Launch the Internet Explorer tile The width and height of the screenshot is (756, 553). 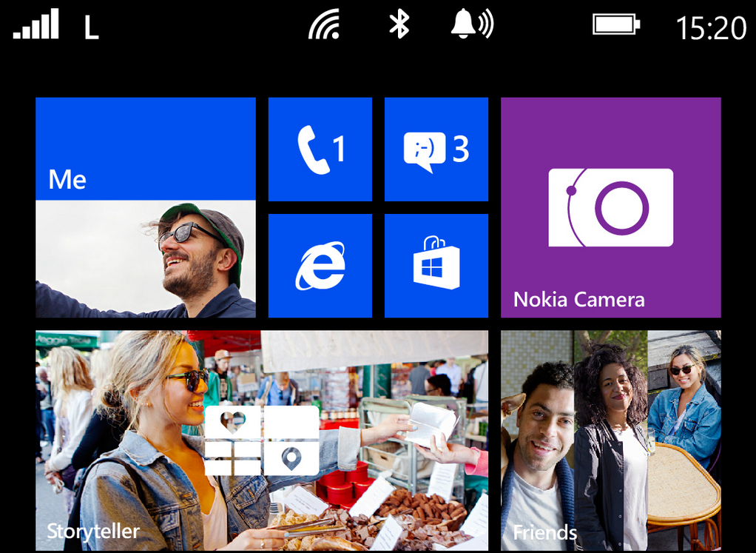click(320, 266)
